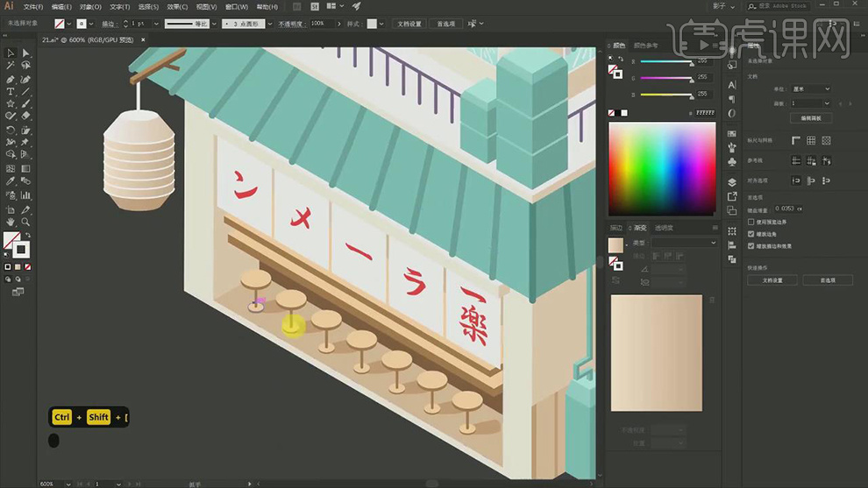Screen dimensions: 868x488
Task: Open the 文件(F) menu
Action: tap(33, 6)
